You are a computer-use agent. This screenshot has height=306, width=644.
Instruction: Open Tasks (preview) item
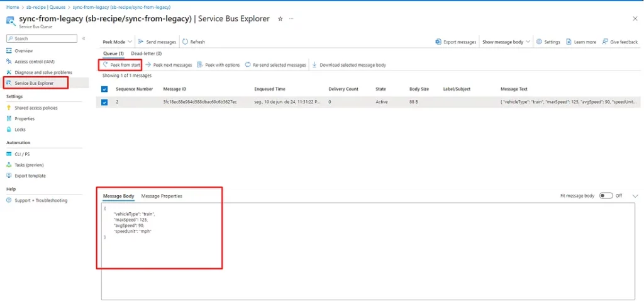pos(29,165)
